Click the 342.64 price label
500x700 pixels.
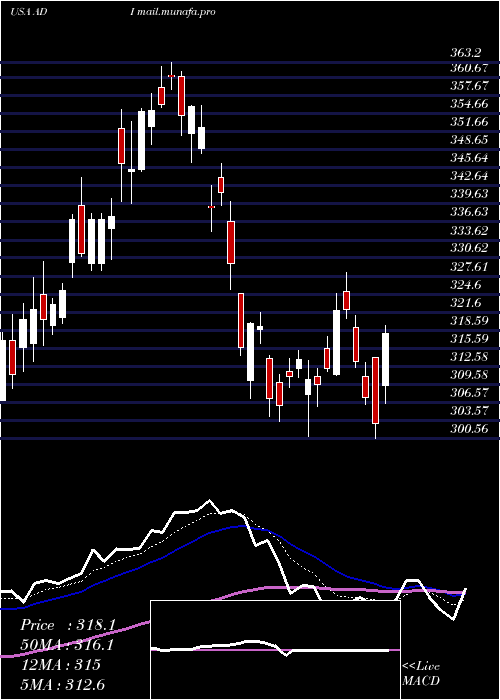(x=469, y=176)
